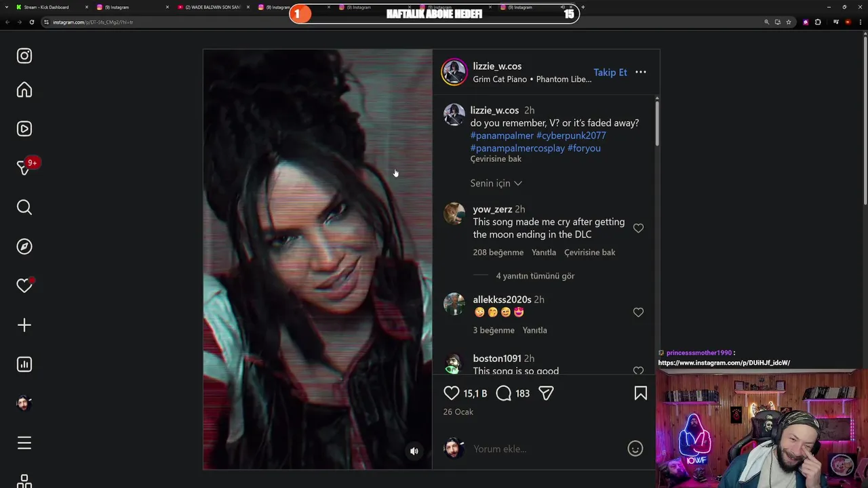This screenshot has height=488, width=868.
Task: Expand 4 yanıtın tümünü gör replies
Action: click(535, 276)
